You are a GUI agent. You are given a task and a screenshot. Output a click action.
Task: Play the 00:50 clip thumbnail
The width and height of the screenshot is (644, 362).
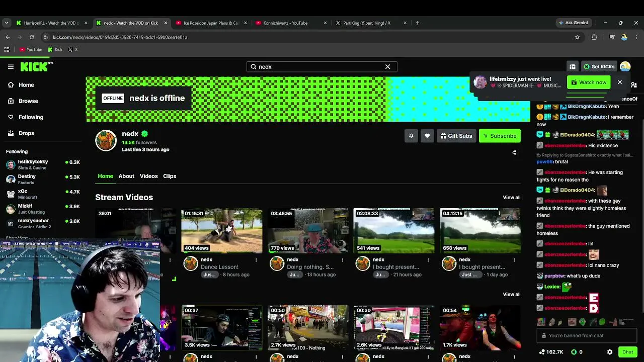tap(308, 327)
